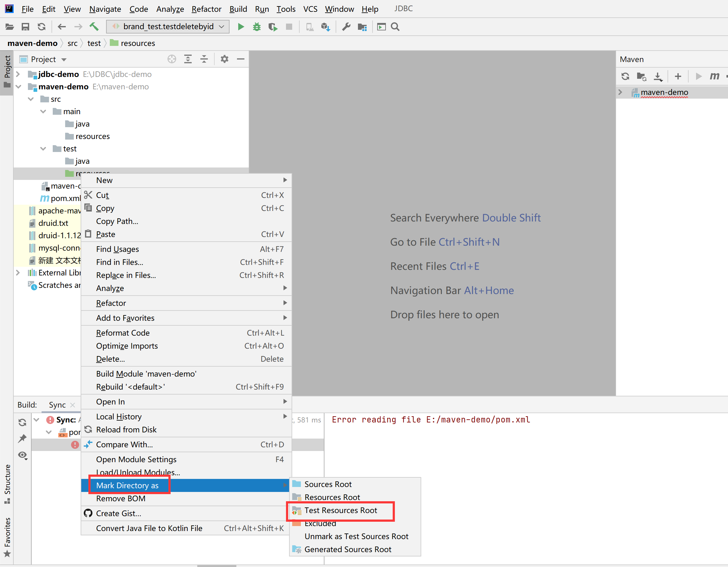Click the Build hammer icon
The width and height of the screenshot is (728, 567).
(x=94, y=27)
